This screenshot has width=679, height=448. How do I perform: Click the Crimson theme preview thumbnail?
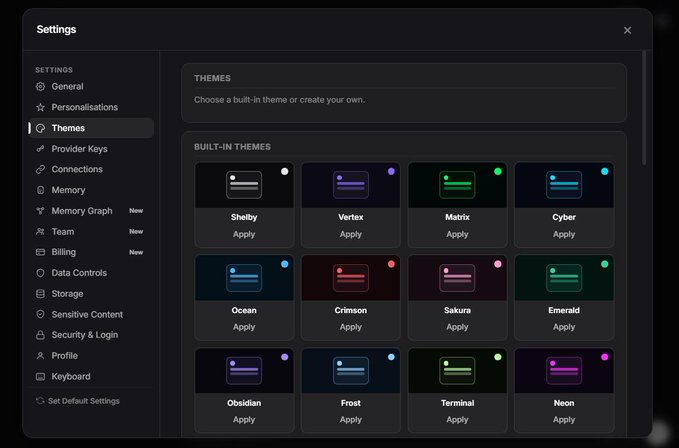(x=351, y=278)
